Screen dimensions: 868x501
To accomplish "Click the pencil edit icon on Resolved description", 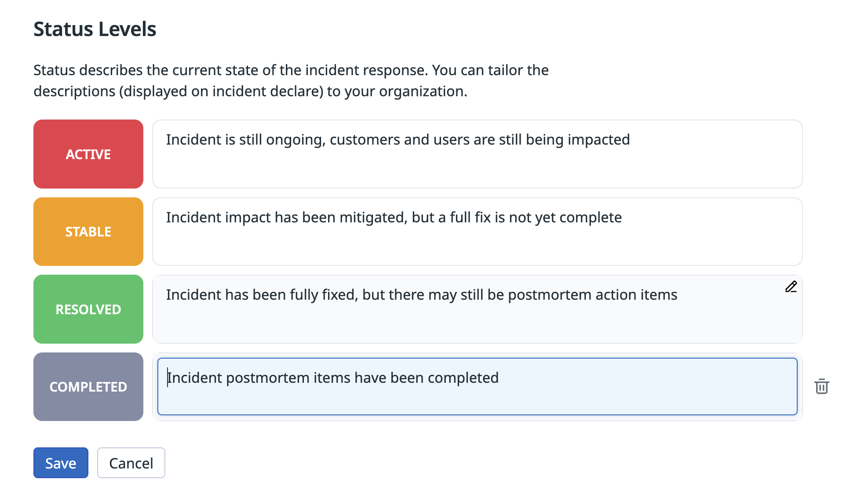I will pos(791,287).
